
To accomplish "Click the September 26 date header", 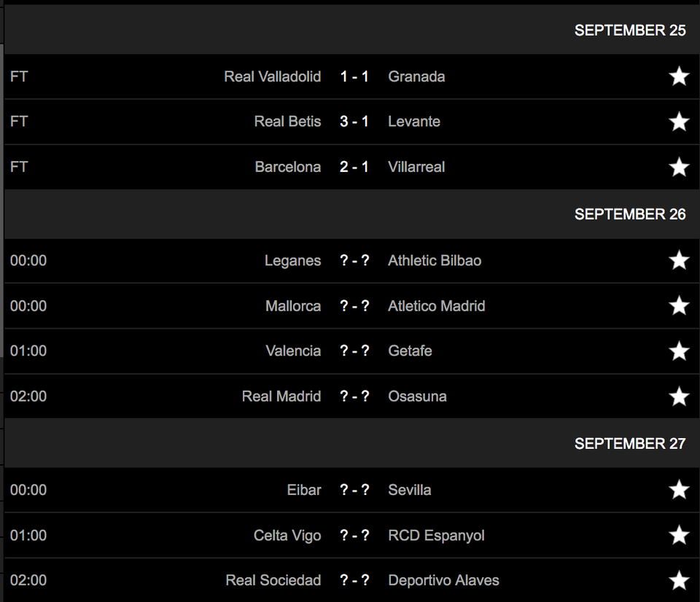I will pos(630,214).
